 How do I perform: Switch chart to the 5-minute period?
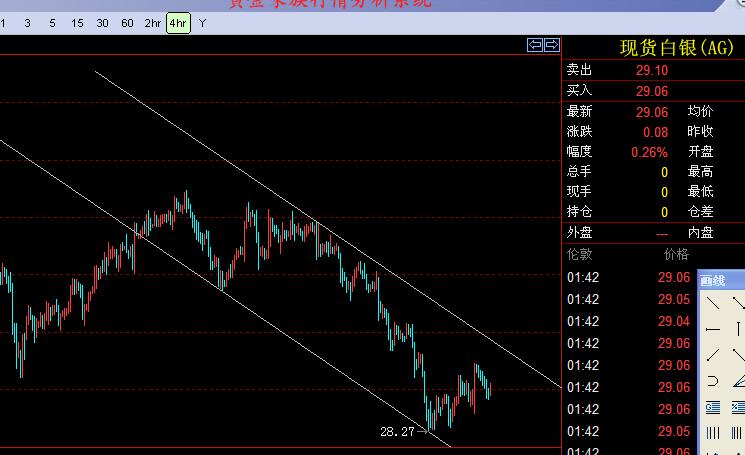pos(52,23)
